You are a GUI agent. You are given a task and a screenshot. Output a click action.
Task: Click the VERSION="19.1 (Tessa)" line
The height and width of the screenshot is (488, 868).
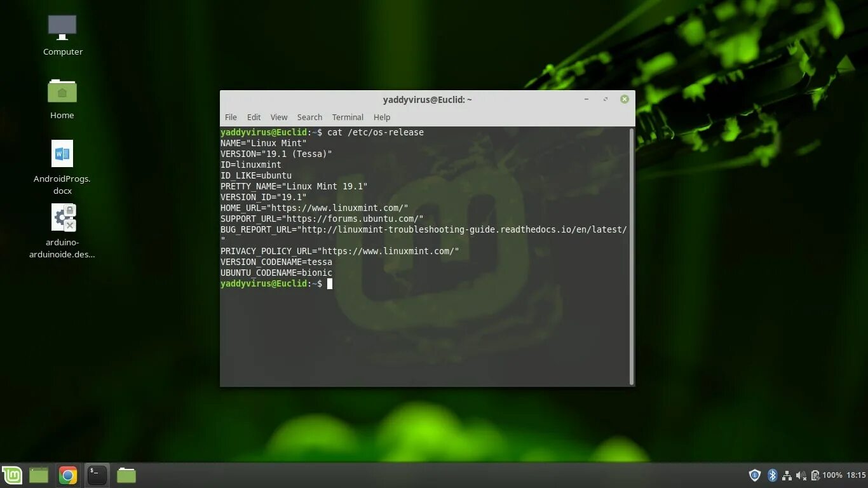click(276, 154)
